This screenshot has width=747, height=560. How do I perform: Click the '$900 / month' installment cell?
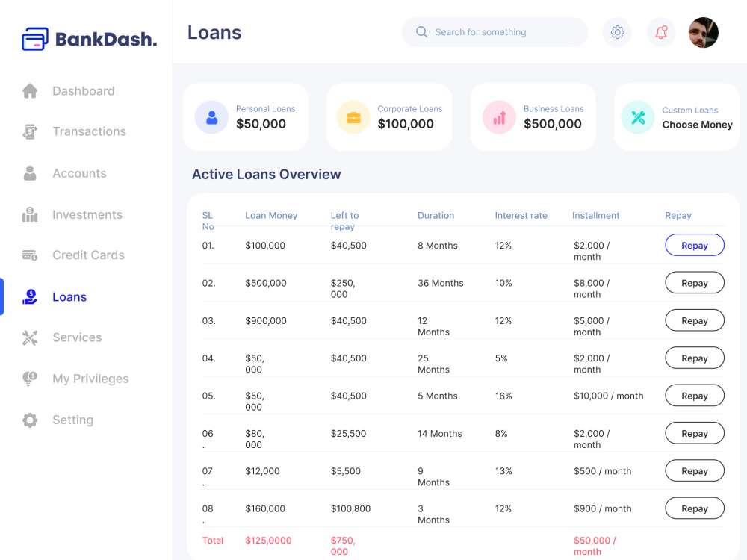tap(603, 508)
